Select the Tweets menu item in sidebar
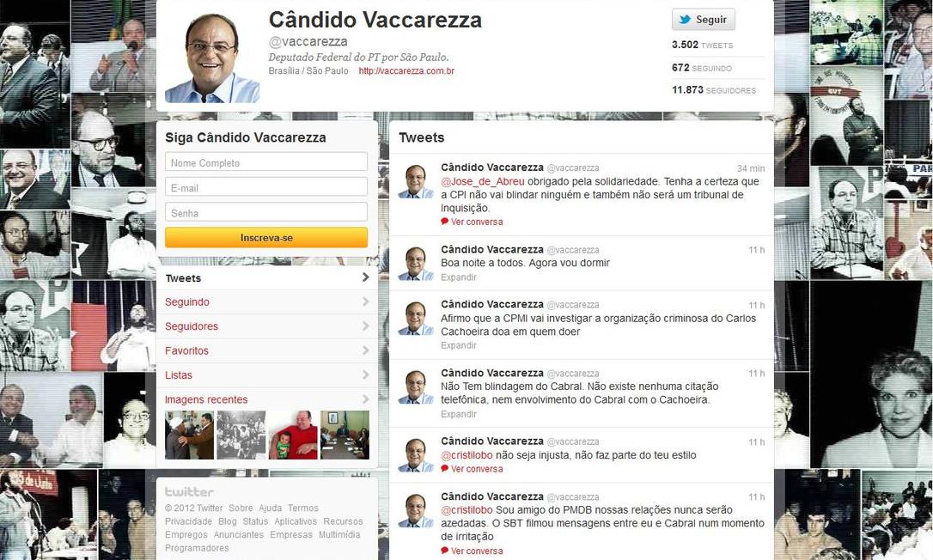933x560 pixels. (266, 278)
